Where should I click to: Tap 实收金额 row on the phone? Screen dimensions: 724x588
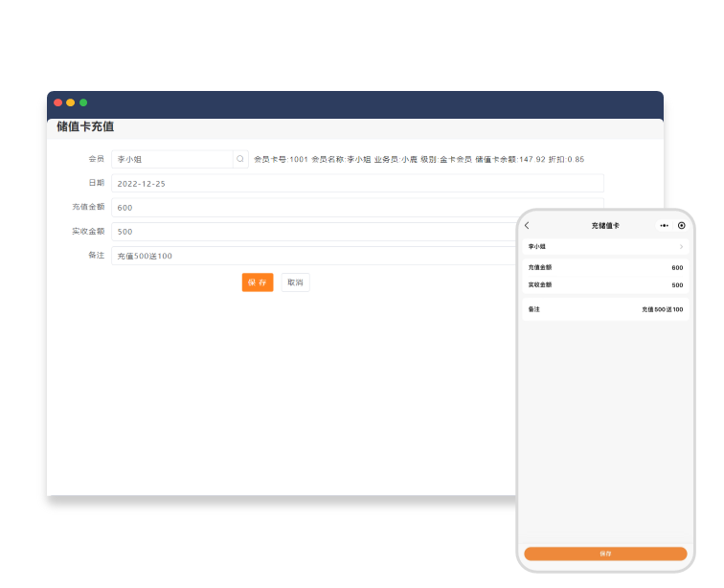605,285
